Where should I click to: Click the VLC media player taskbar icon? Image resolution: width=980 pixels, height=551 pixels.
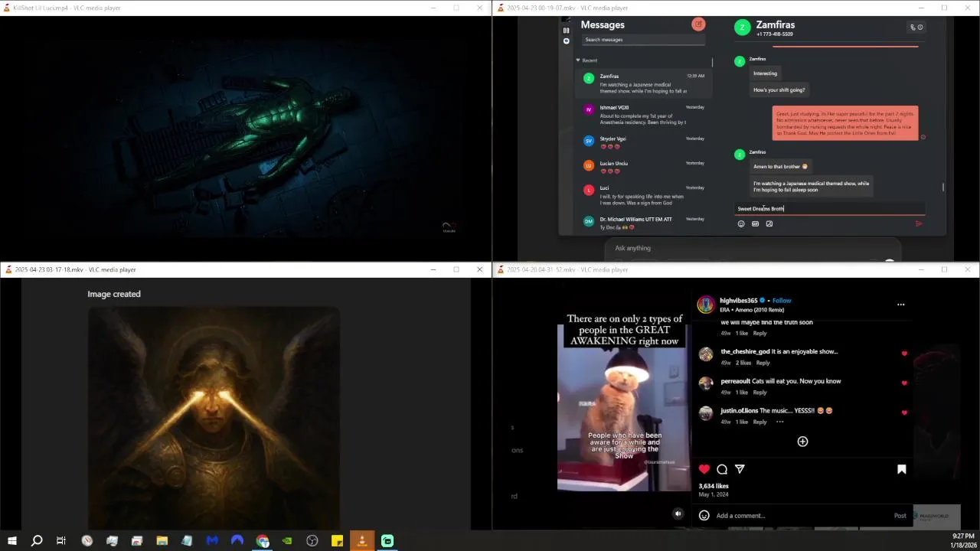click(362, 541)
